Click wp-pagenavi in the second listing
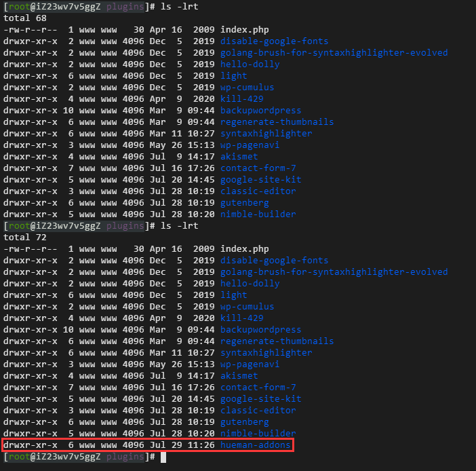The height and width of the screenshot is (471, 476). [250, 364]
